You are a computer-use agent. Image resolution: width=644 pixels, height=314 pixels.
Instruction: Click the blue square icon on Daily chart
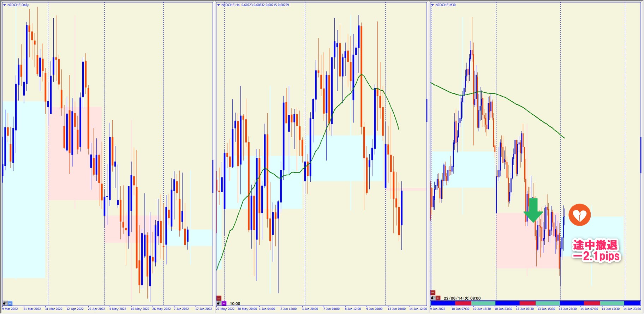(10, 303)
